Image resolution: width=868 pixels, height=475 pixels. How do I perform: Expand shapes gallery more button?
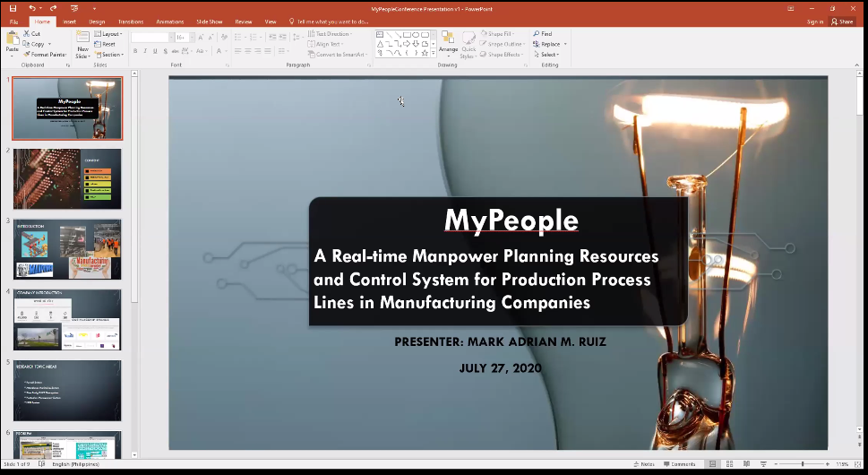[x=433, y=54]
